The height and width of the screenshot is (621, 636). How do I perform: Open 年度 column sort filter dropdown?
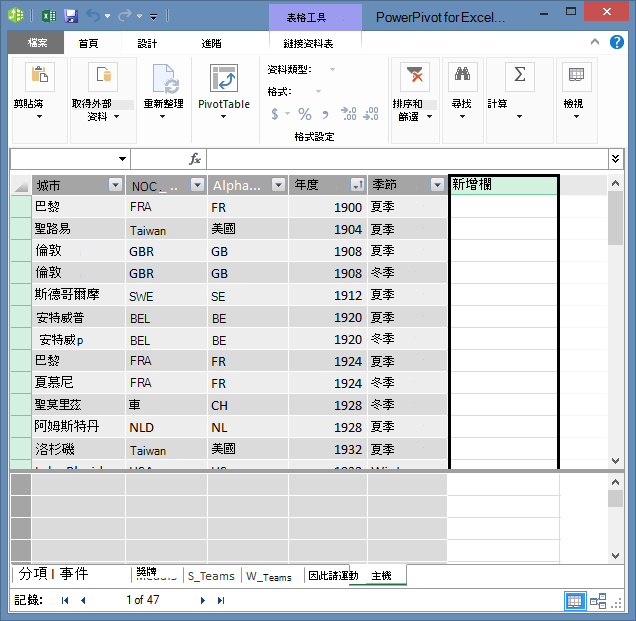pos(357,185)
